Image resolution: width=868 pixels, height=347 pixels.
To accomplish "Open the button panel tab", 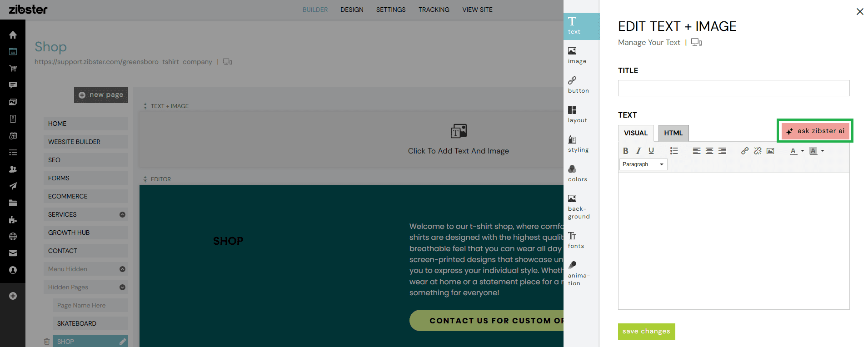I will (x=578, y=85).
